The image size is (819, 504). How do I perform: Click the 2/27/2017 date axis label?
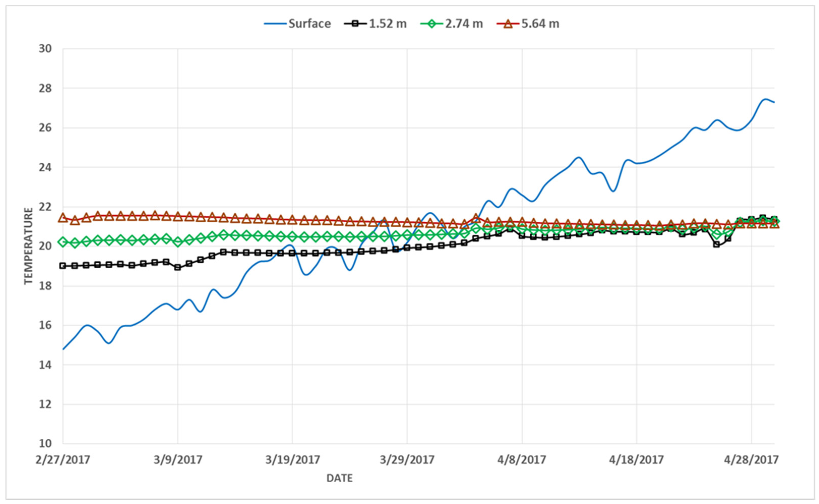coord(63,460)
